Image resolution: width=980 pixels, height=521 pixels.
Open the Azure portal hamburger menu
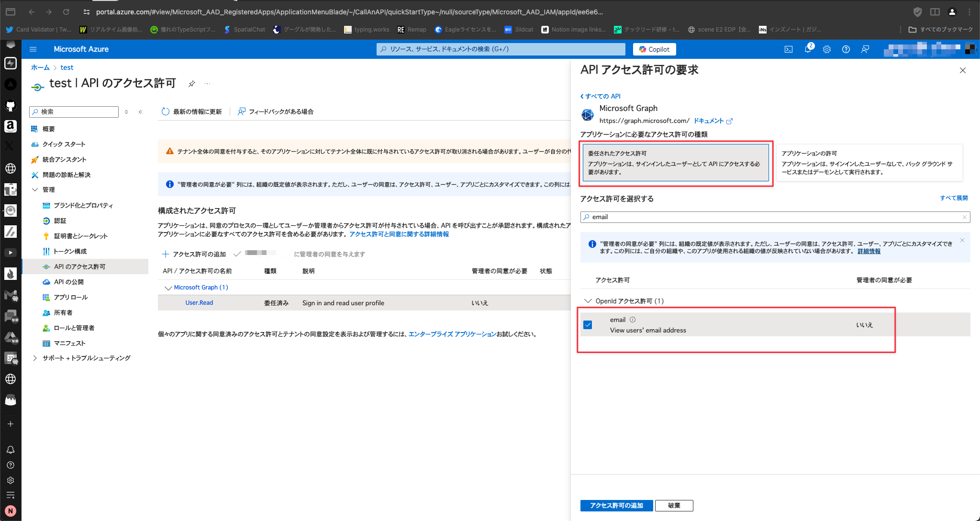pos(33,49)
